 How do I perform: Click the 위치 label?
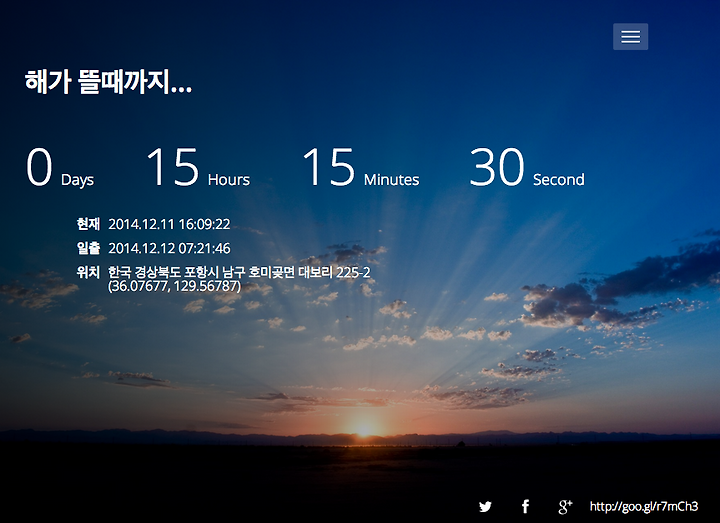[88, 272]
